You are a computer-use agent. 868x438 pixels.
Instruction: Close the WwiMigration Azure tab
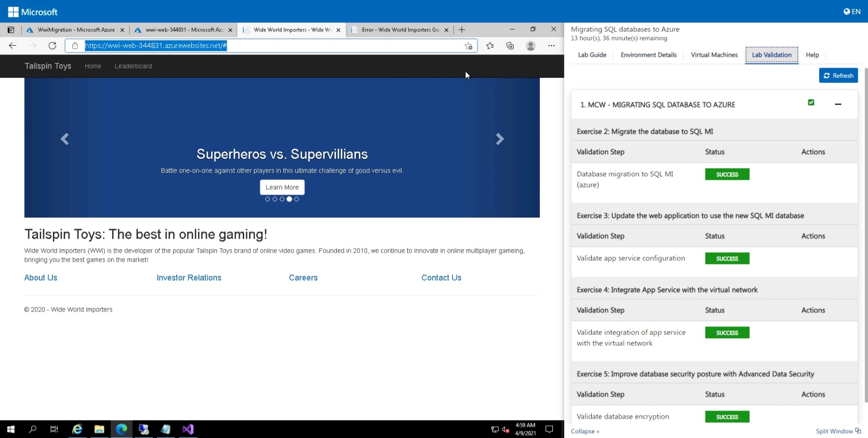click(x=122, y=30)
